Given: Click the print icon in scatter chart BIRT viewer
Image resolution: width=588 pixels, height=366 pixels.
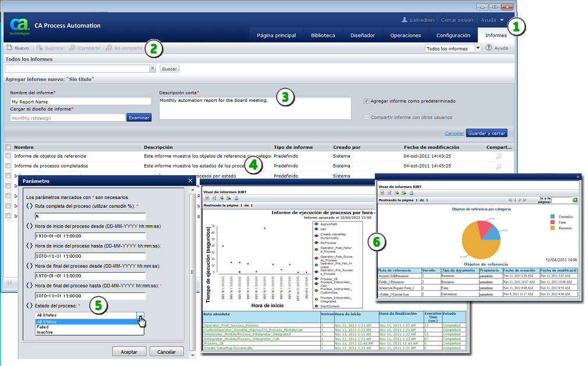Looking at the screenshot, I should pyautogui.click(x=236, y=198).
